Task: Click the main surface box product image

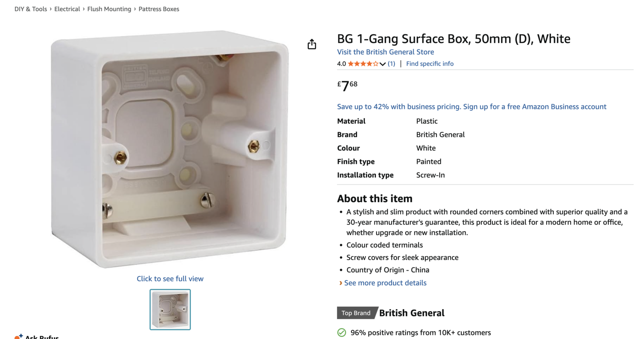Action: [169, 149]
